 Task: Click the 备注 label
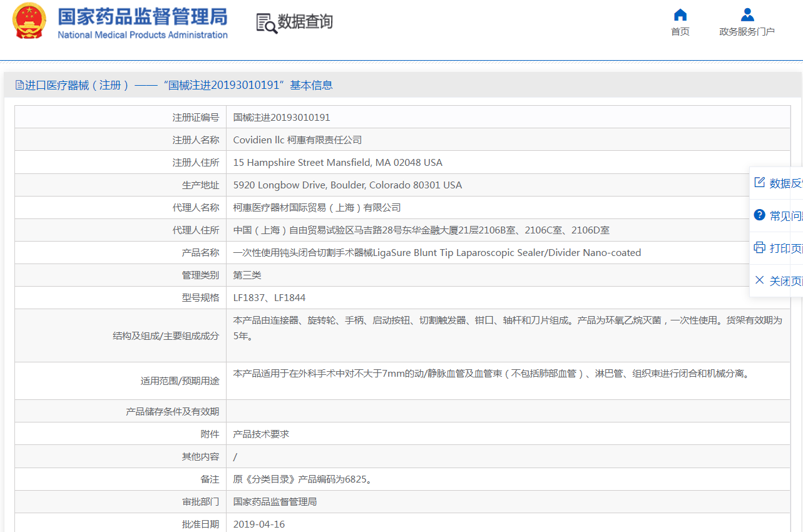coord(210,479)
